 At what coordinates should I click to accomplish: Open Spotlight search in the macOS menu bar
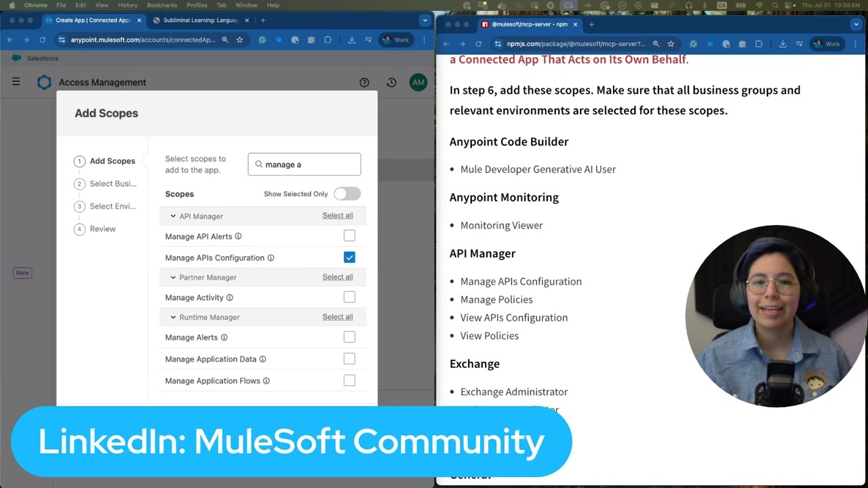click(x=774, y=5)
